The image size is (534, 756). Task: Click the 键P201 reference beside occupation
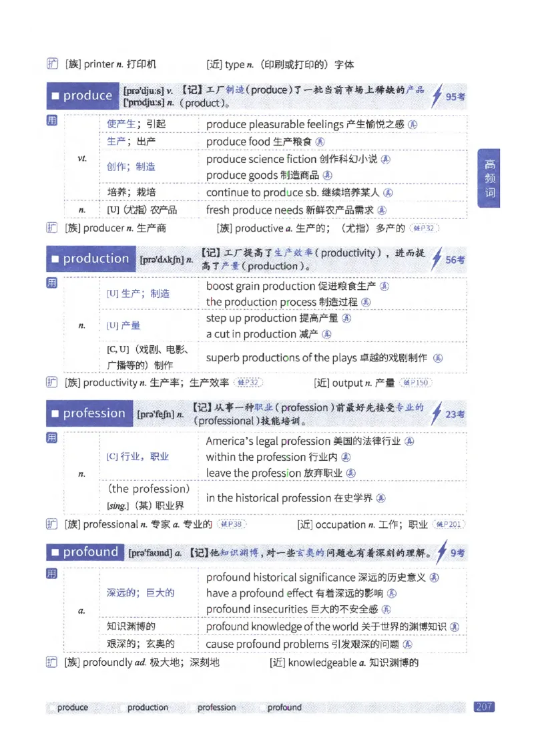click(449, 524)
